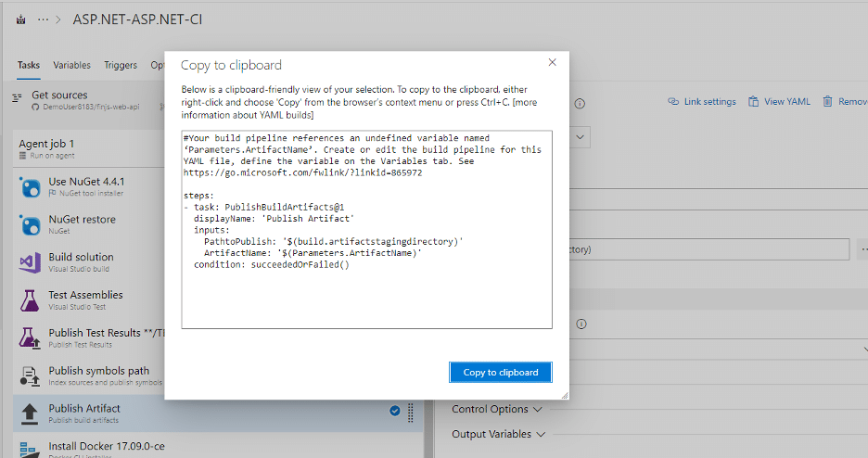Click the info icon beside Link settings
868x458 pixels.
coord(580,104)
